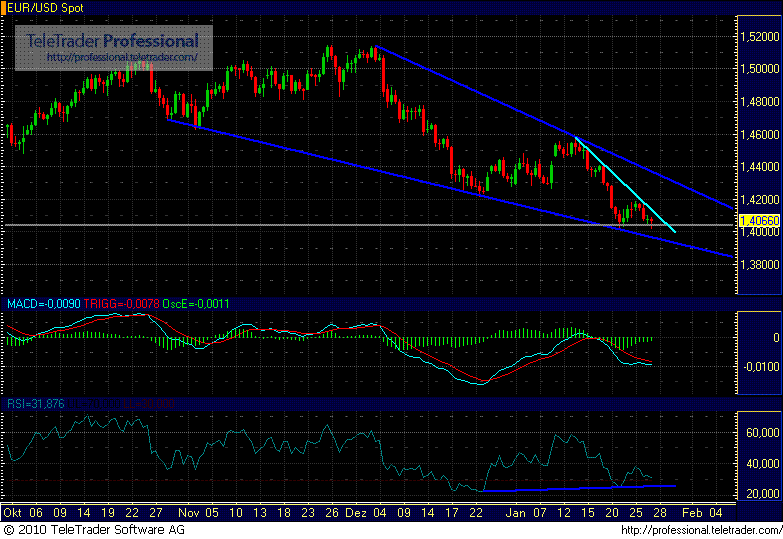Screen dimensions: 783x539
Task: Click the 1,50000 price axis label
Action: 760,69
